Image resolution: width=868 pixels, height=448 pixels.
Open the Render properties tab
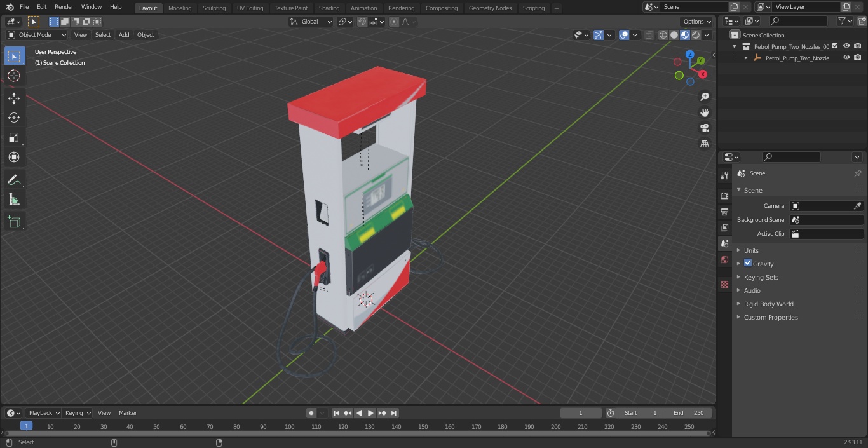[x=724, y=196]
